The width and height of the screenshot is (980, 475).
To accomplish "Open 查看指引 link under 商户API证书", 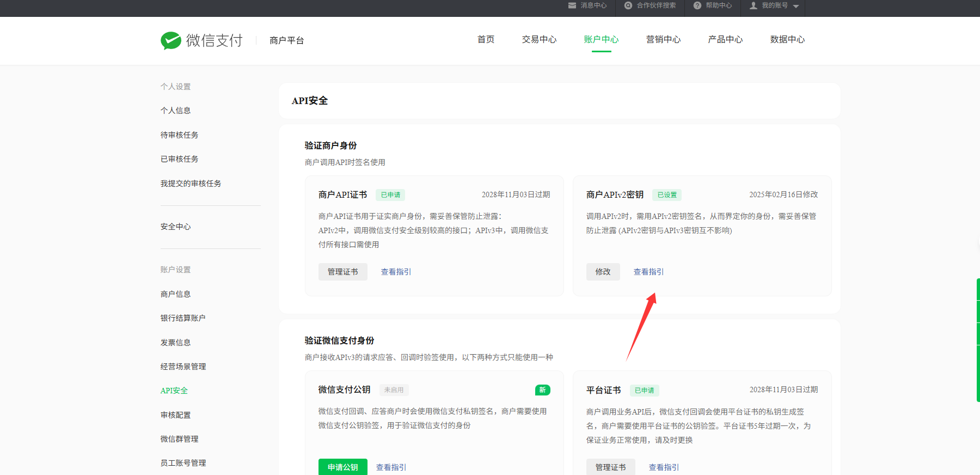I will [396, 272].
